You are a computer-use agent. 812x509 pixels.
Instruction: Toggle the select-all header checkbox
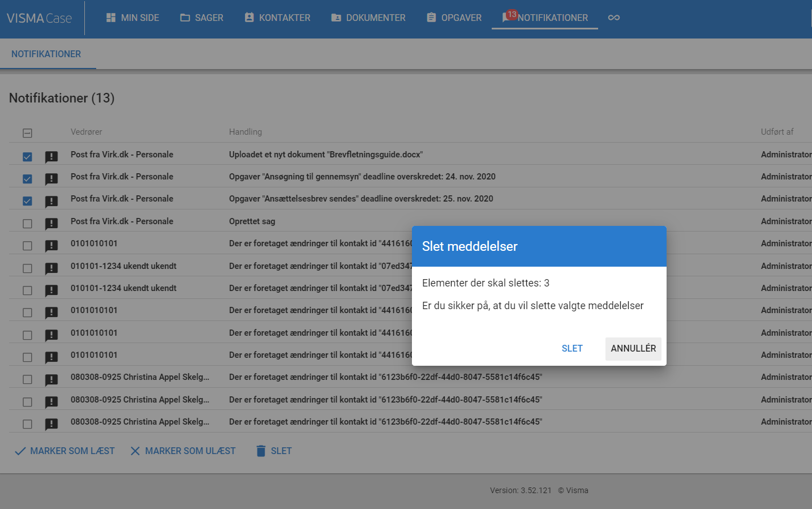pos(27,133)
